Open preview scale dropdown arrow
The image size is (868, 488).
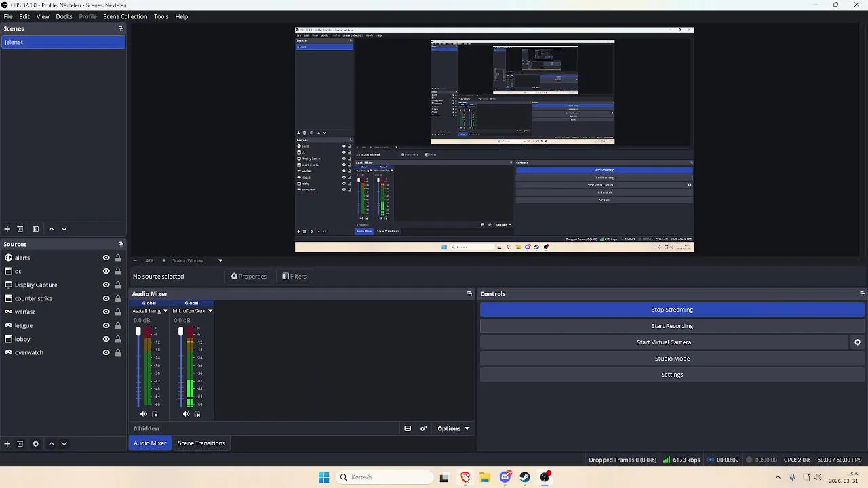click(220, 260)
